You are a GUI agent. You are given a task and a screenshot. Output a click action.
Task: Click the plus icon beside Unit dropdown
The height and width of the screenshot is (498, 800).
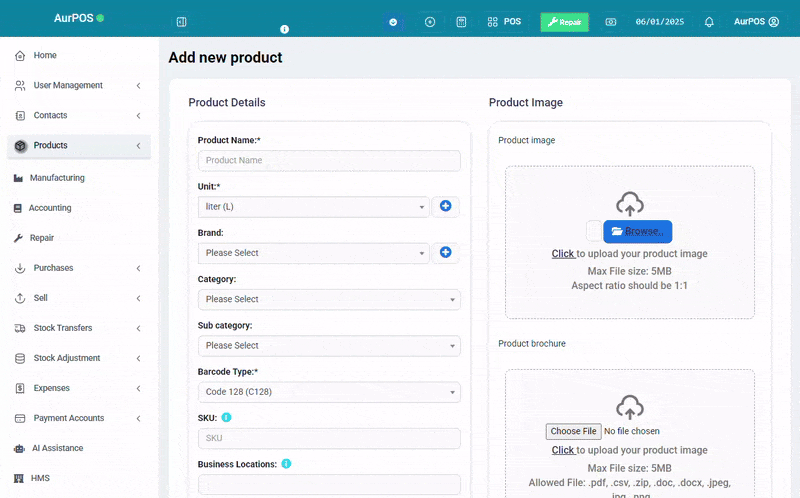pos(445,206)
